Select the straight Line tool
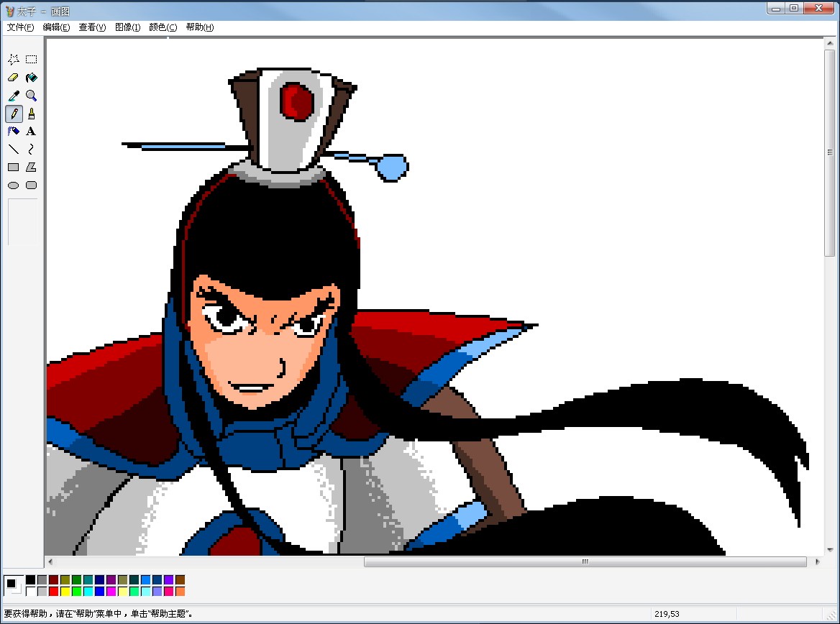This screenshot has width=840, height=624. (x=14, y=149)
